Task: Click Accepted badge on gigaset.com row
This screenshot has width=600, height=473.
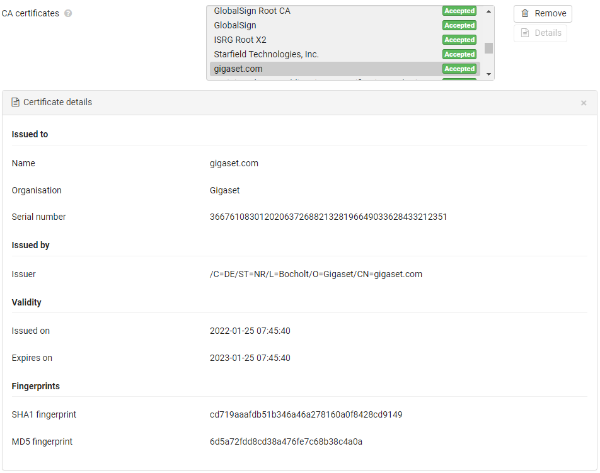Action: click(x=459, y=69)
